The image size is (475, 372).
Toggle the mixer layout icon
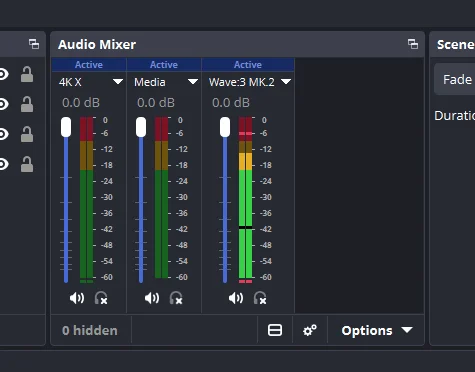[275, 330]
